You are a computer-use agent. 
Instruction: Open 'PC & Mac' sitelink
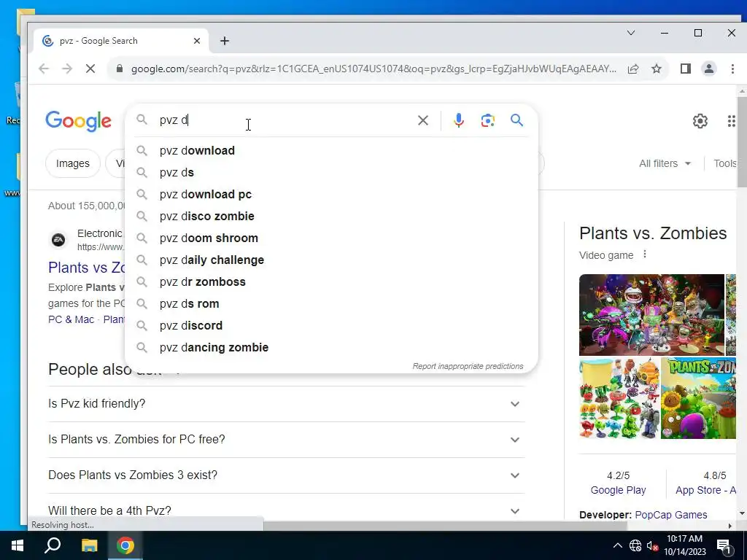click(71, 319)
